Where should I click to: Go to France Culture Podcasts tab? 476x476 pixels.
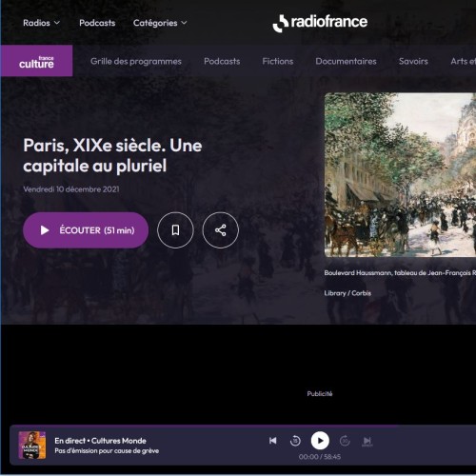click(x=222, y=61)
